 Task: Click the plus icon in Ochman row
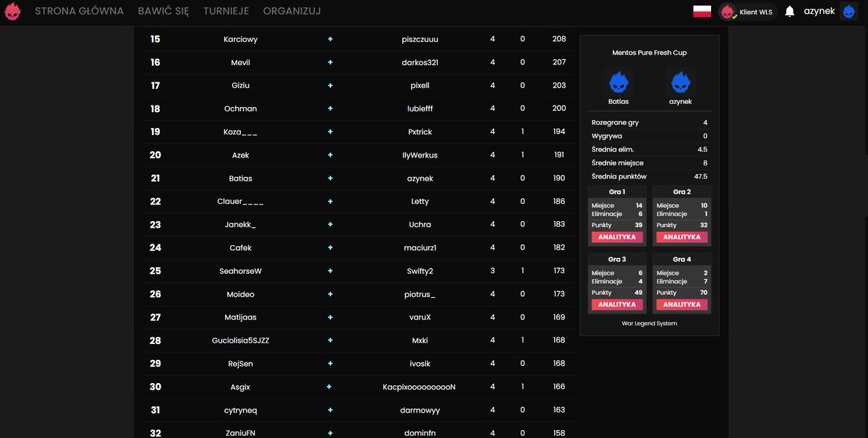pos(330,108)
